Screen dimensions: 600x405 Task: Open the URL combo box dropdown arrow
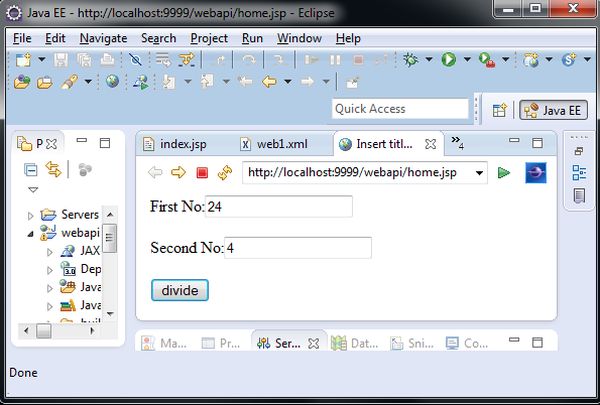pyautogui.click(x=479, y=173)
